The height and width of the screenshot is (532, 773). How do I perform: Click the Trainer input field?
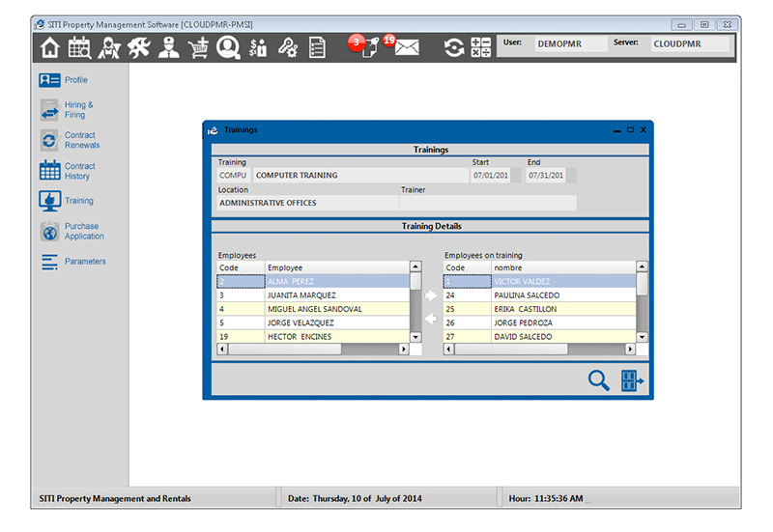coord(487,203)
